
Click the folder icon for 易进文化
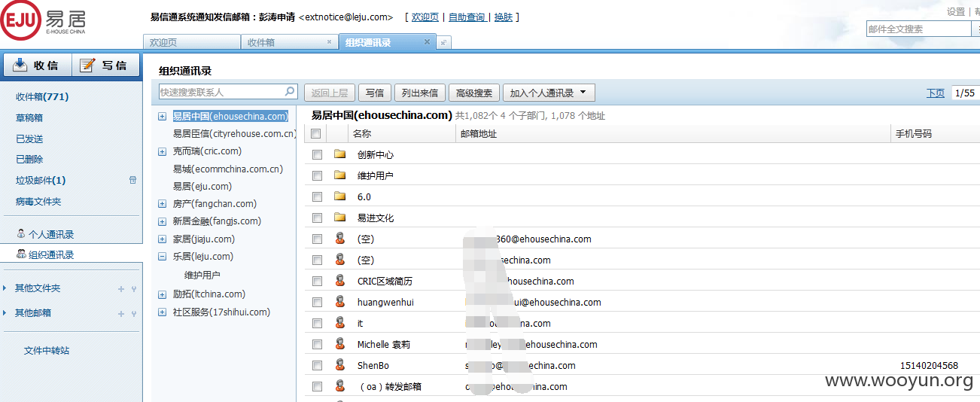point(340,218)
